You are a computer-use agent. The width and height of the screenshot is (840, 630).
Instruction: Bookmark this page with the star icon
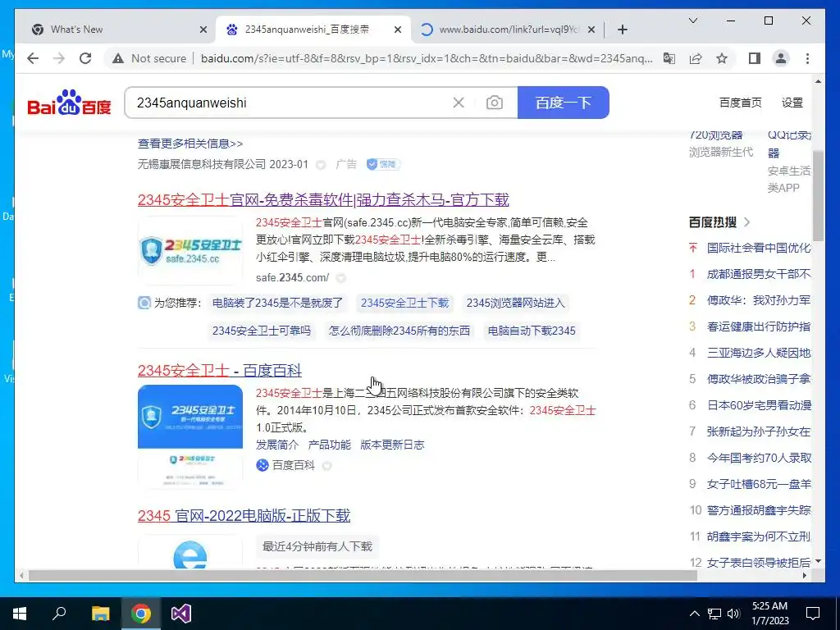coord(722,58)
